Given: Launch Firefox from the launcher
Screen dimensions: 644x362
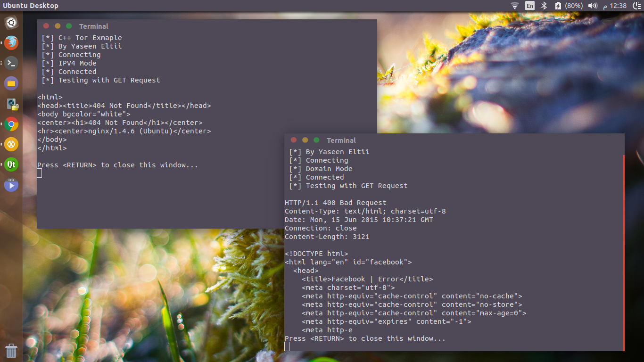Looking at the screenshot, I should (11, 43).
